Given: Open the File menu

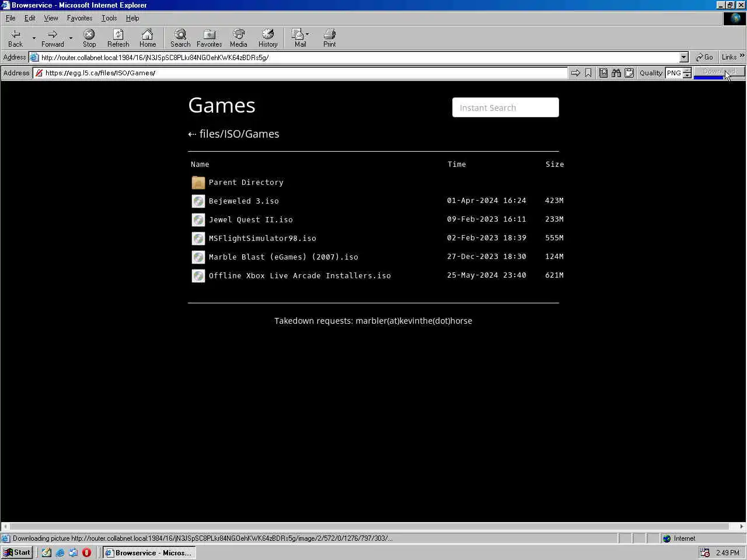Looking at the screenshot, I should tap(11, 18).
